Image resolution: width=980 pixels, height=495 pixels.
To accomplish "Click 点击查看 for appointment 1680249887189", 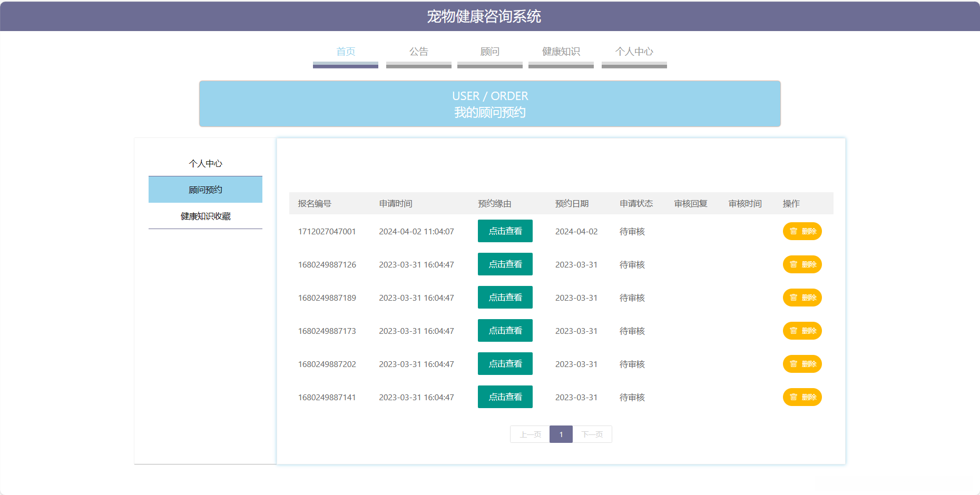I will point(505,298).
